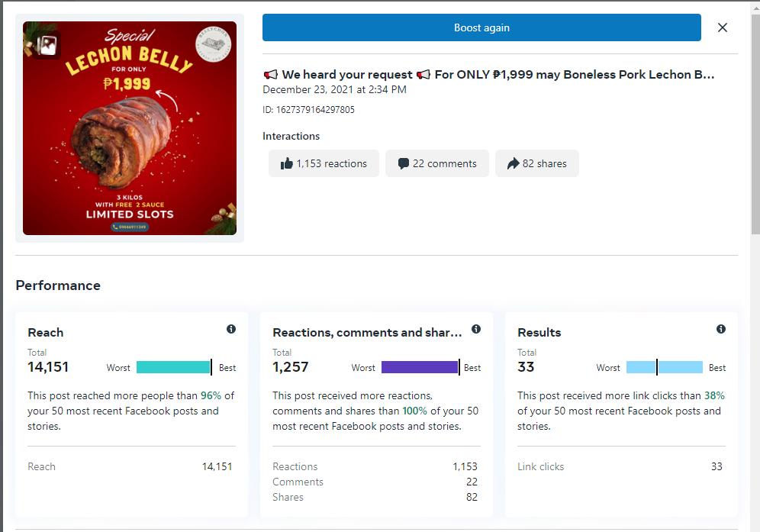Screen dimensions: 760x532
Task: Click the purple reactions performance bar
Action: (x=420, y=367)
